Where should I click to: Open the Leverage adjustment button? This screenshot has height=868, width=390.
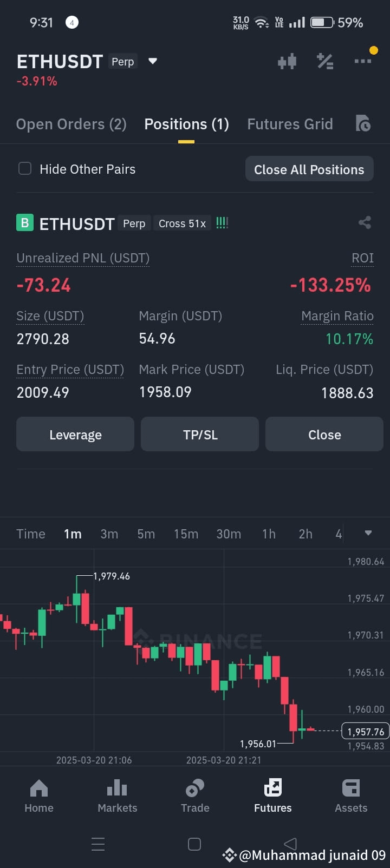[75, 434]
